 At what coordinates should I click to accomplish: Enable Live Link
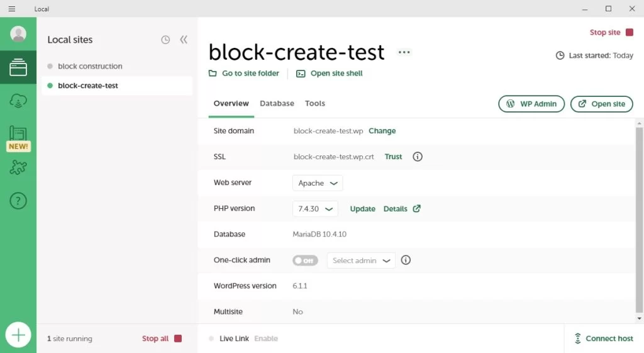point(266,339)
